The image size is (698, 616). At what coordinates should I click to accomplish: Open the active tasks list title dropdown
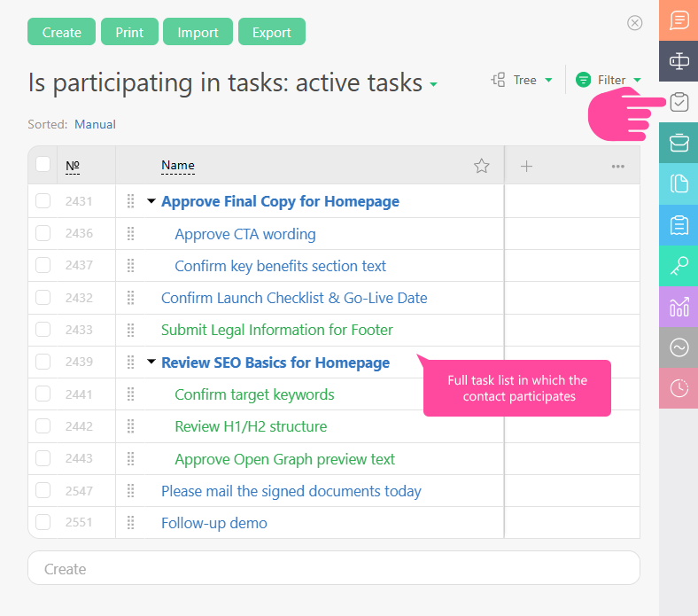433,85
